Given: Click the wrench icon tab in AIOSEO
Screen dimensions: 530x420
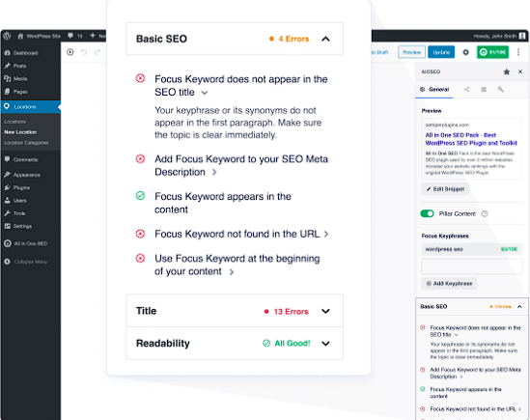Looking at the screenshot, I should click(x=500, y=89).
